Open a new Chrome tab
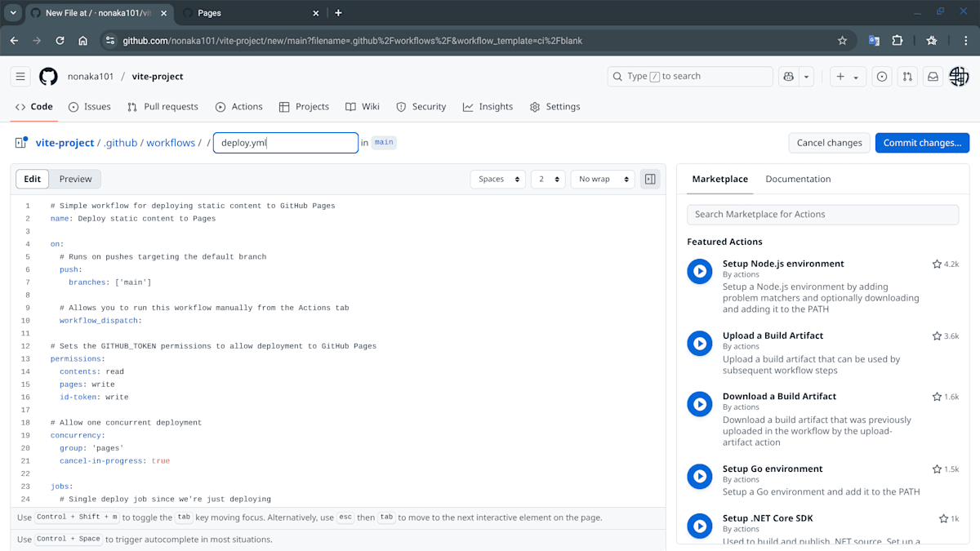This screenshot has height=551, width=980. click(x=338, y=13)
